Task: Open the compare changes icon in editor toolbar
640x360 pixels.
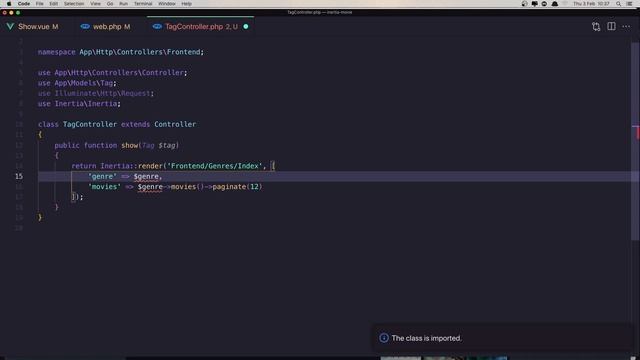Action: click(596, 27)
